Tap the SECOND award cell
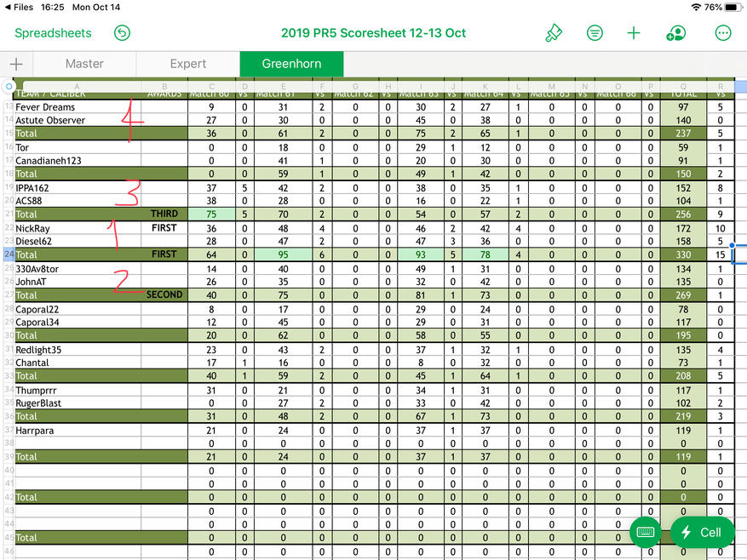 [x=164, y=294]
